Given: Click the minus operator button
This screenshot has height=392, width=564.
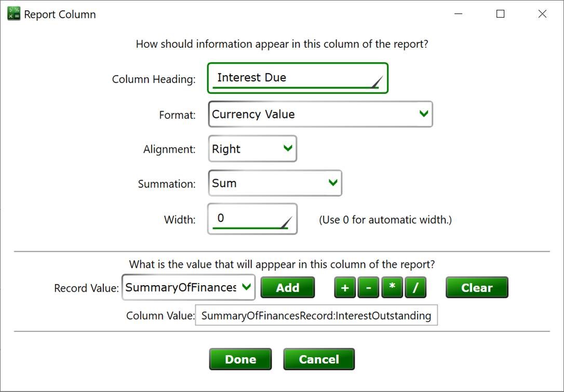Looking at the screenshot, I should point(368,288).
